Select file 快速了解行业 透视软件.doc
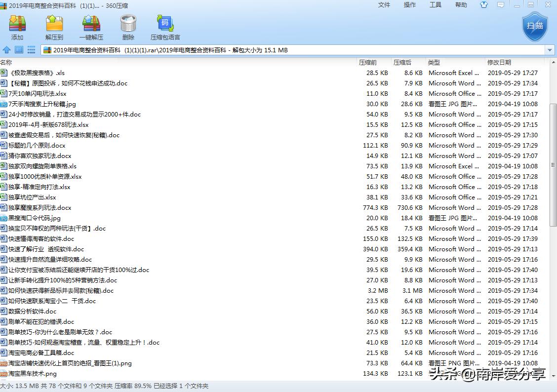Viewport: 557px width, 392px height. pos(46,249)
